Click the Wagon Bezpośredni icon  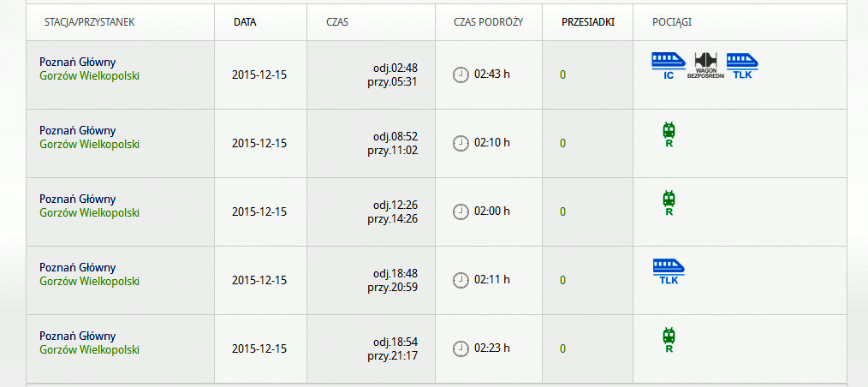tap(705, 65)
